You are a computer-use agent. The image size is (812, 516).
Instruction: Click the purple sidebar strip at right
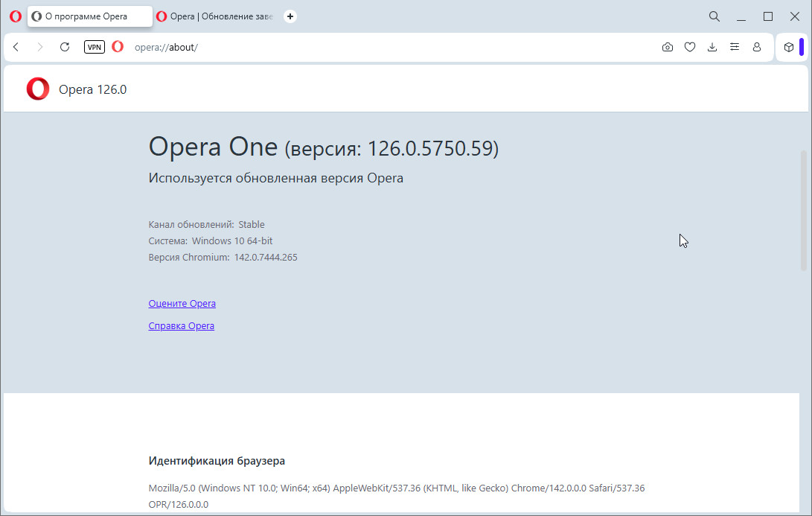click(x=802, y=47)
